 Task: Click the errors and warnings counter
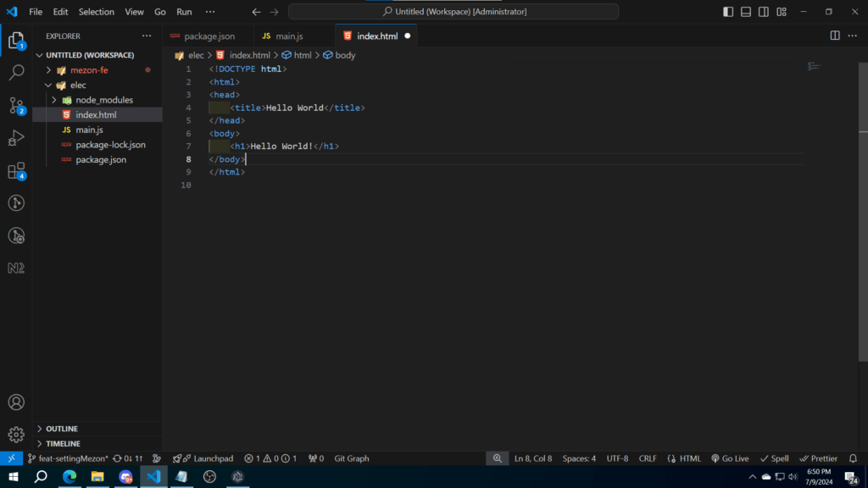tap(271, 458)
